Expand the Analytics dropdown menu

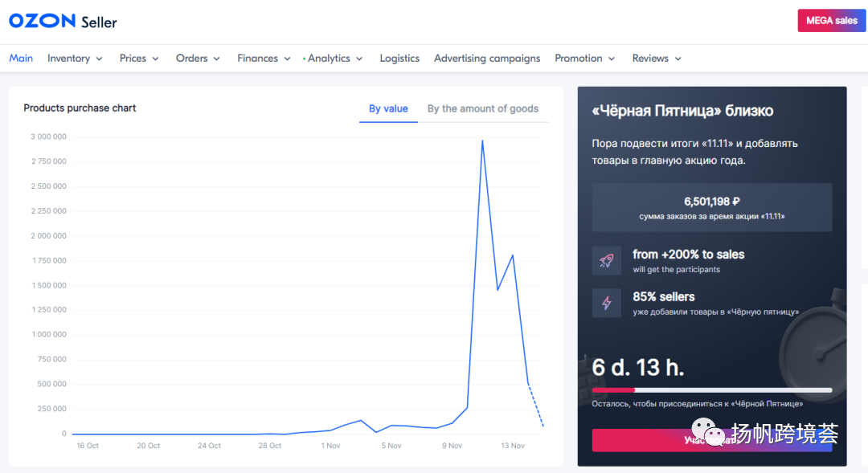tap(335, 58)
